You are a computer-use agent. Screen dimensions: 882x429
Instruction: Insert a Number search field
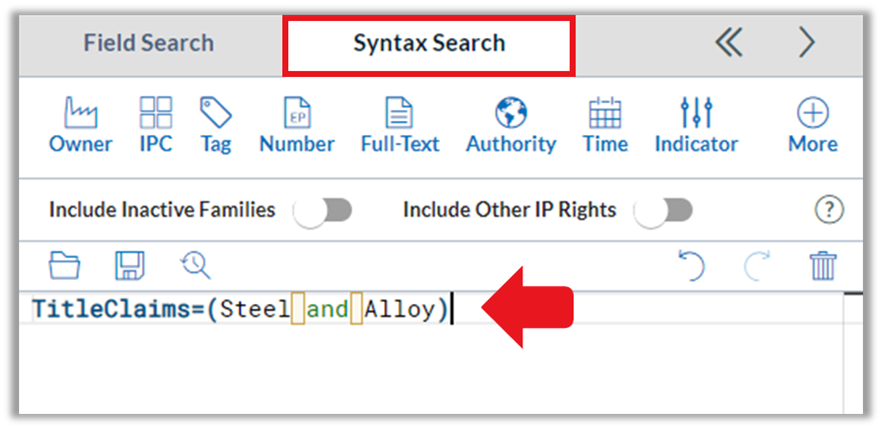297,125
